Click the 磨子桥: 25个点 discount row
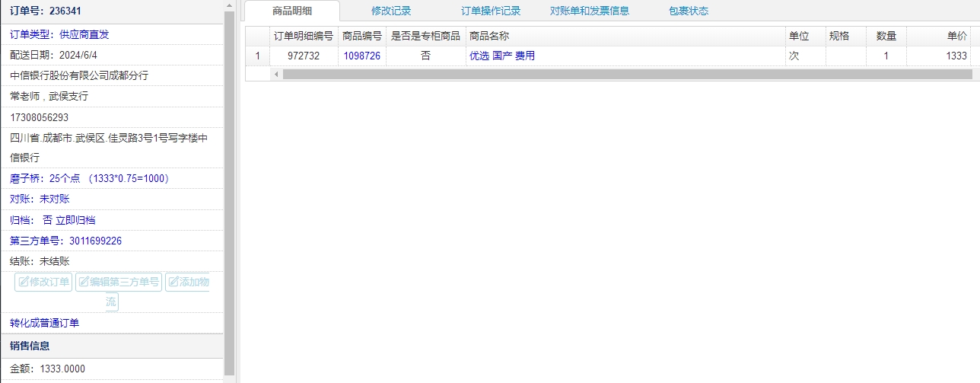This screenshot has width=980, height=383. coord(112,178)
